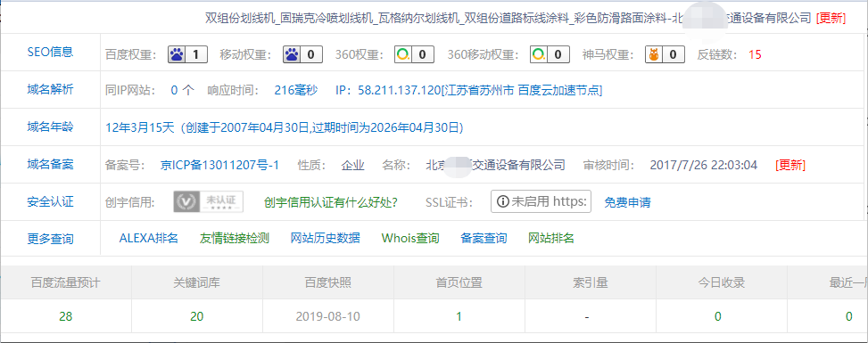Click 免费申请 SSL link
The width and height of the screenshot is (868, 343).
point(627,202)
